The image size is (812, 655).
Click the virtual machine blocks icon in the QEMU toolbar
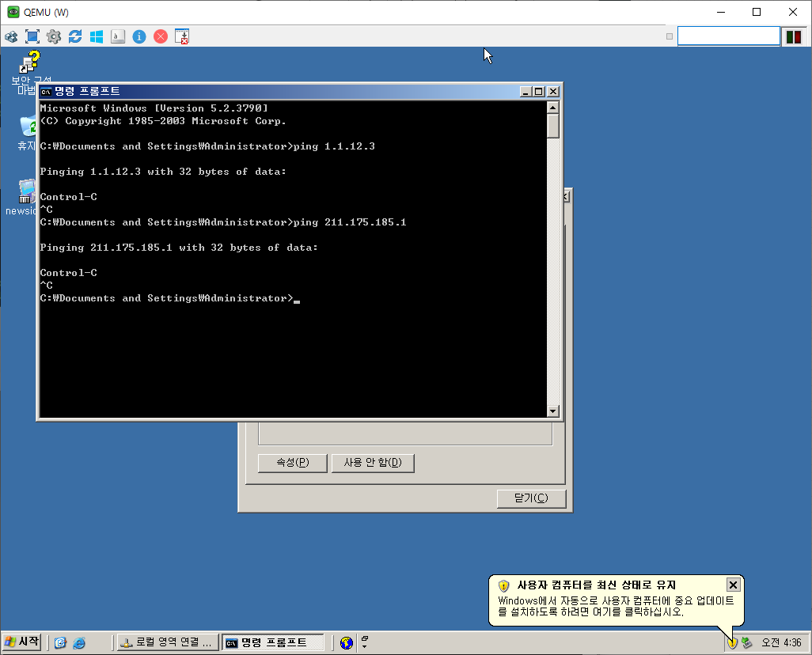point(11,36)
